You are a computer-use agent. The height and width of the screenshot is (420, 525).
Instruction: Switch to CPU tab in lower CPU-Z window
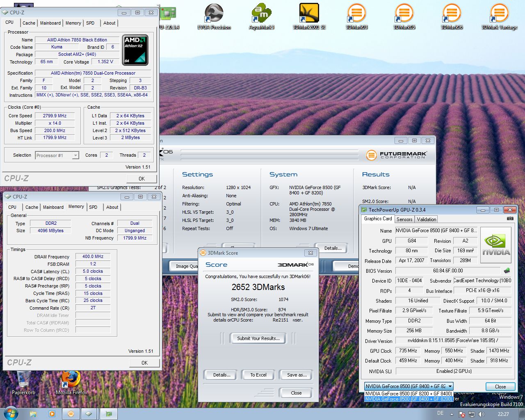[x=12, y=207]
